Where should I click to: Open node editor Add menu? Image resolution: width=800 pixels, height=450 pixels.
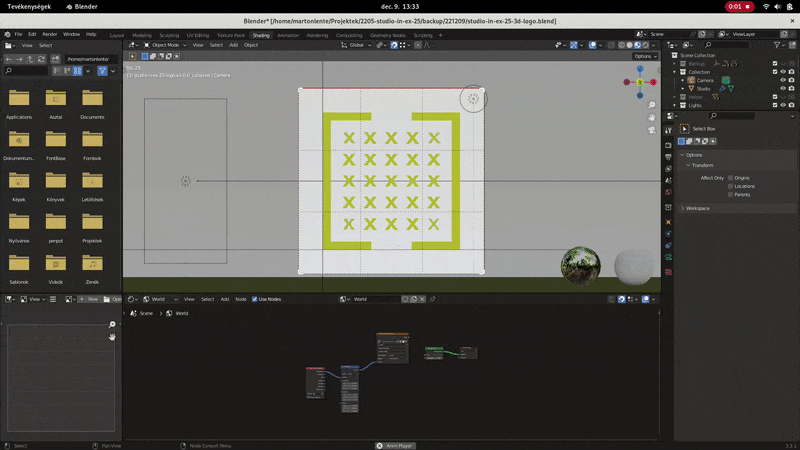click(x=224, y=299)
